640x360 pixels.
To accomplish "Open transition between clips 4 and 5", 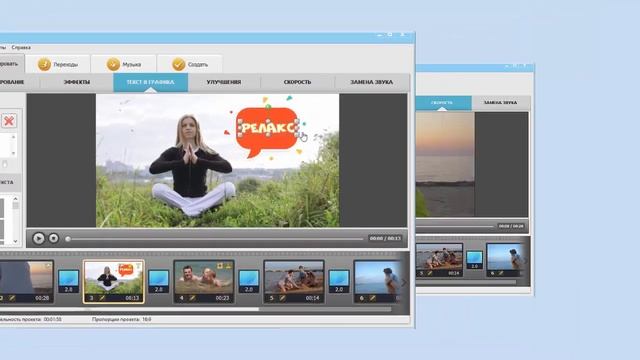I will pyautogui.click(x=249, y=281).
